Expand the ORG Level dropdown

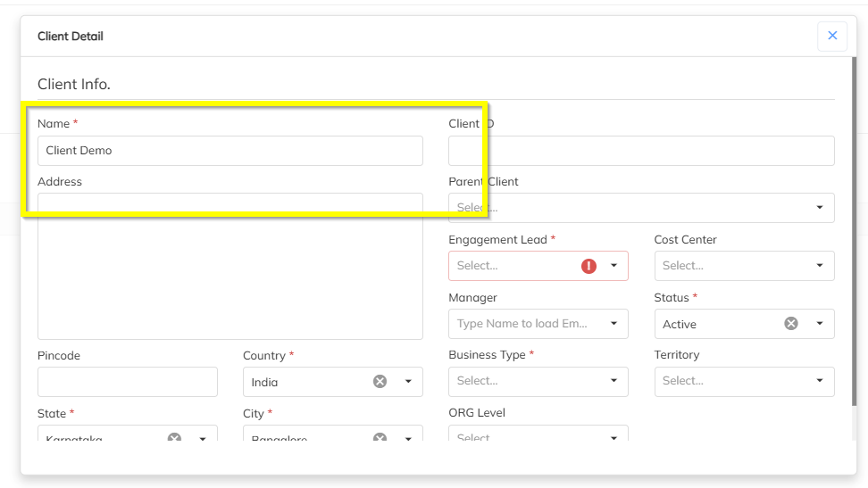coord(613,437)
